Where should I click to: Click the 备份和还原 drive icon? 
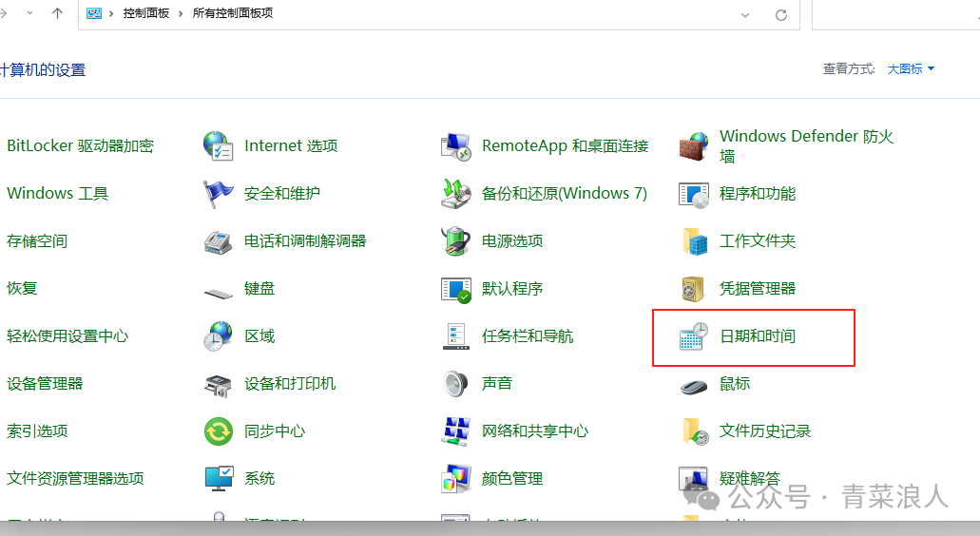[x=455, y=194]
